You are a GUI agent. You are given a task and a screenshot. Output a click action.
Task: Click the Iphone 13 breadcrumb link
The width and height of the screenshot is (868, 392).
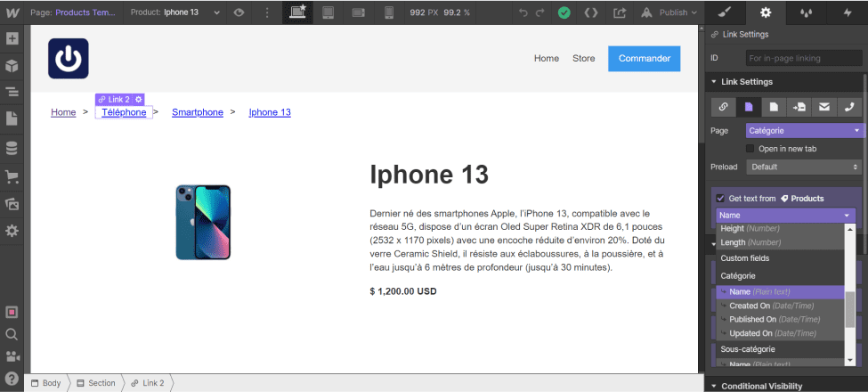tap(270, 112)
